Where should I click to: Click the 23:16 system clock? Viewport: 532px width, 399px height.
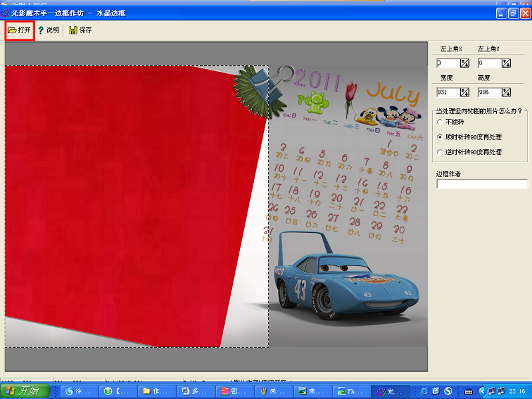517,392
